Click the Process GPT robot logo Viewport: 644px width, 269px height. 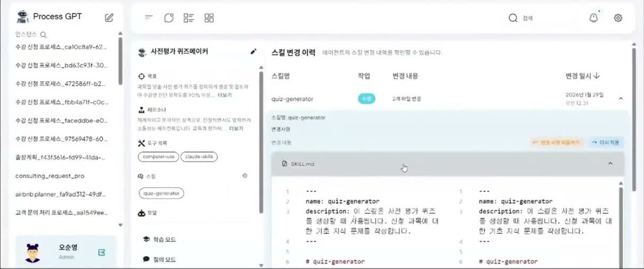[x=22, y=16]
